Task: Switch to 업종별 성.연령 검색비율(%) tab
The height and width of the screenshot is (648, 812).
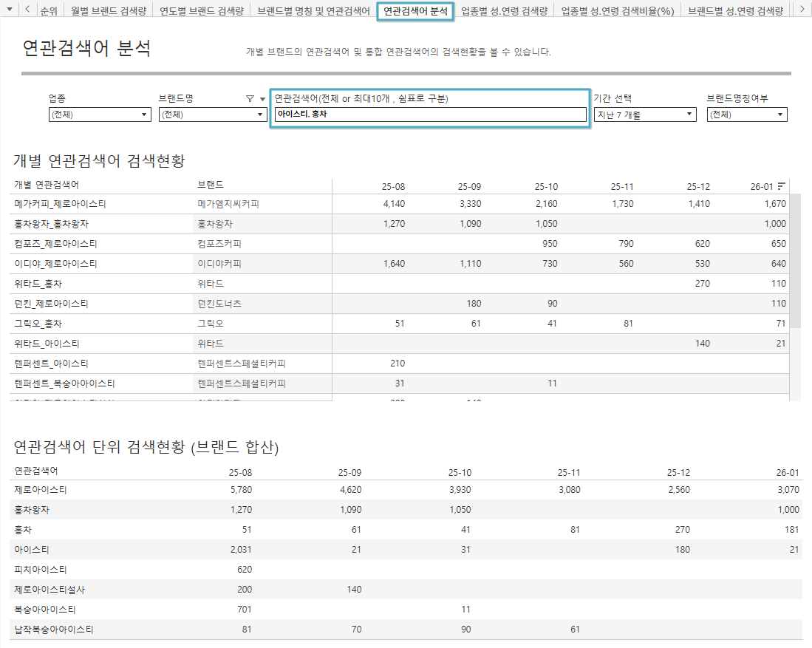Action: tap(617, 11)
